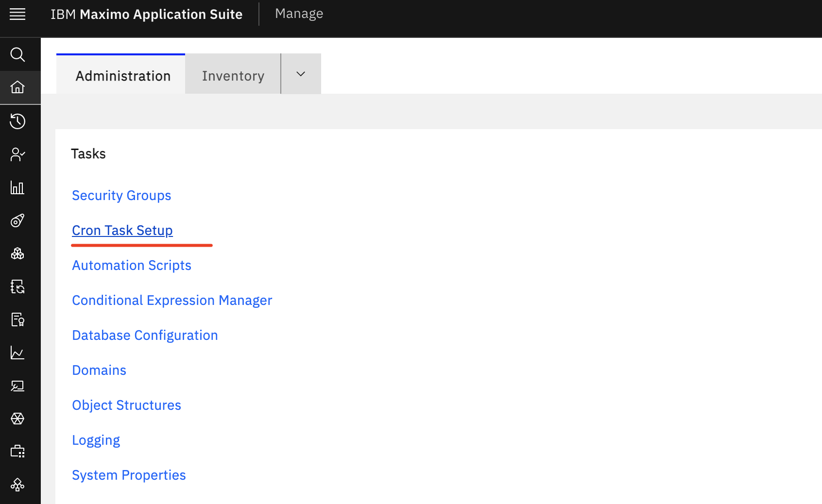
Task: Open the bar chart sidebar icon
Action: [17, 187]
